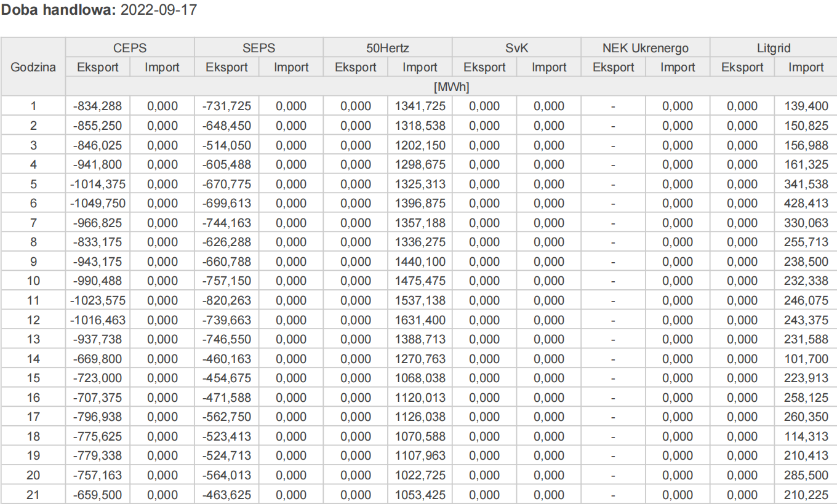Select the SEPS export value -820,263
This screenshot has height=504, width=837.
[226, 301]
